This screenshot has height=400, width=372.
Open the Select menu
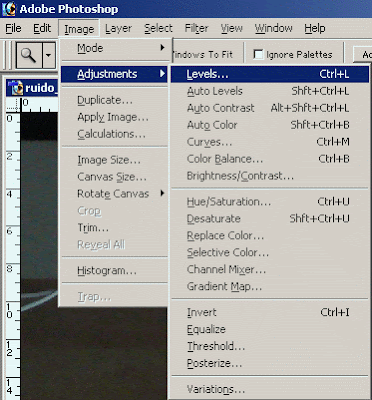158,29
